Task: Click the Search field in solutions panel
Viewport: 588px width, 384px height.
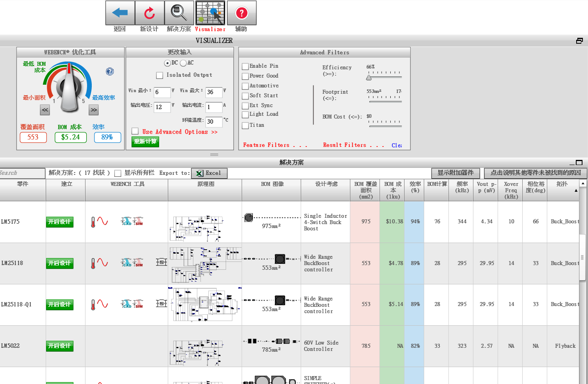Action: 22,173
